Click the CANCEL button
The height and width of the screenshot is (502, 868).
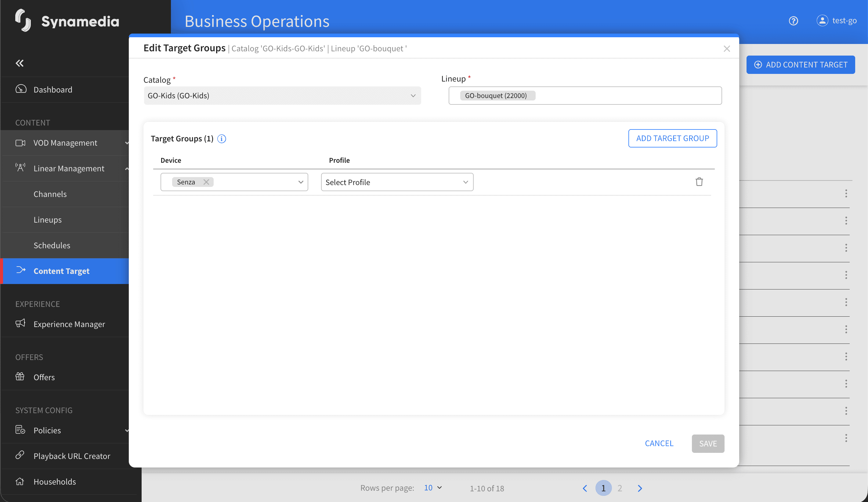tap(659, 443)
